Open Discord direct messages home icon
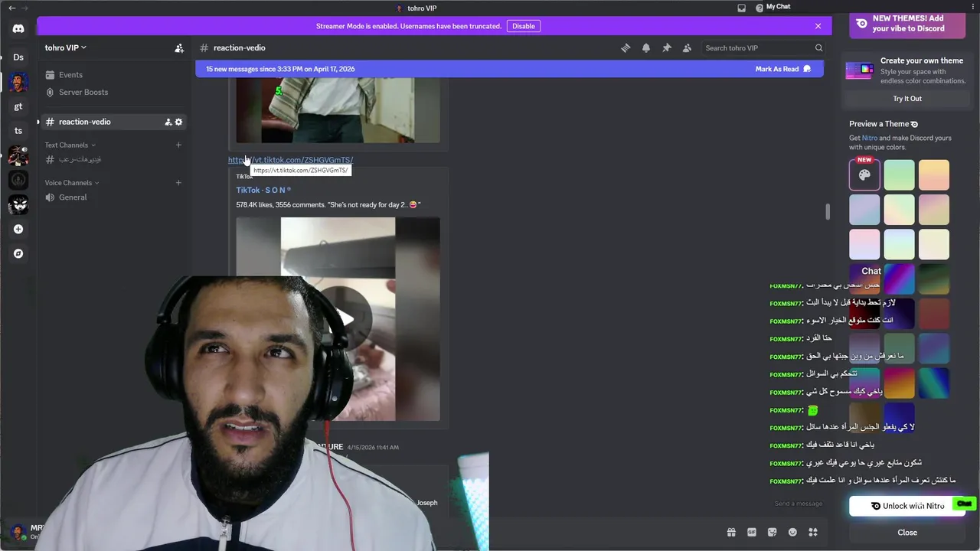This screenshot has width=980, height=551. click(x=18, y=29)
